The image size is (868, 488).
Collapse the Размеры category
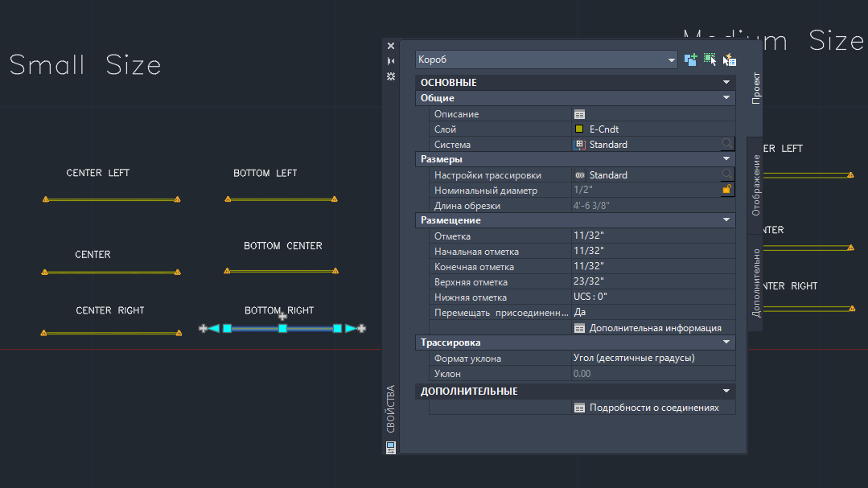726,159
